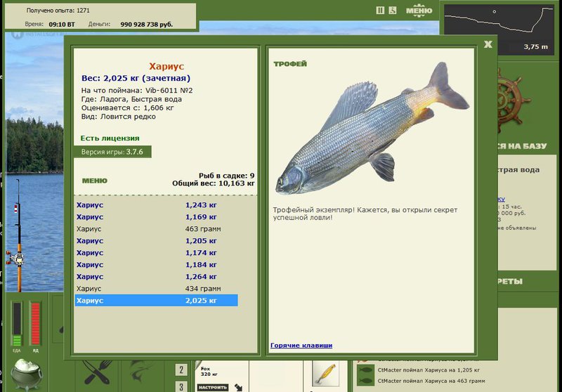Click the Fox 320 кг tackle label
This screenshot has width=562, height=392.
209,371
